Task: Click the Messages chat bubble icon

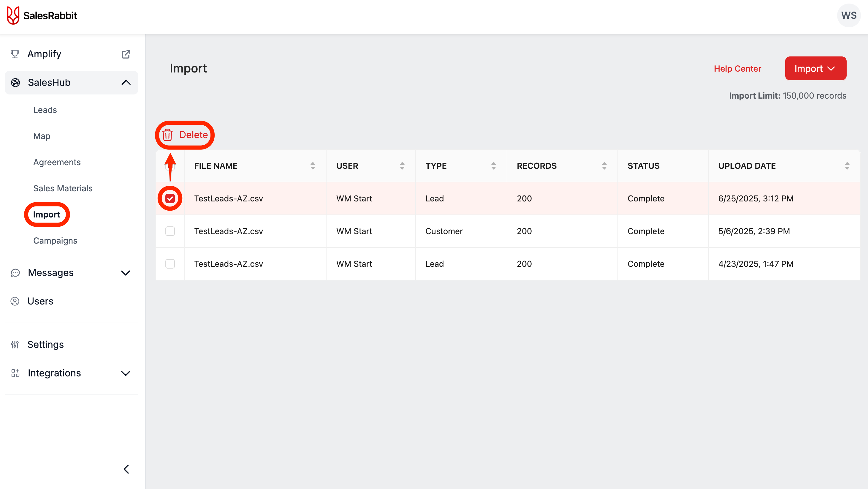Action: coord(15,273)
